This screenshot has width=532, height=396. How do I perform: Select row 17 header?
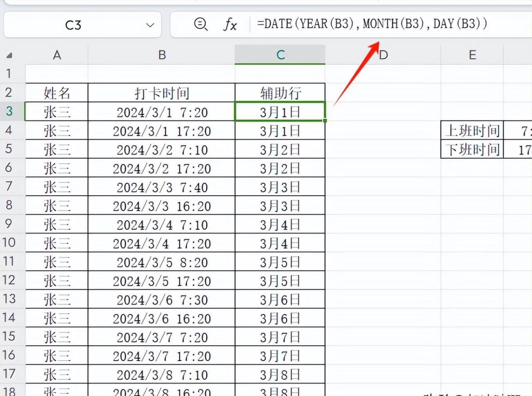point(12,374)
